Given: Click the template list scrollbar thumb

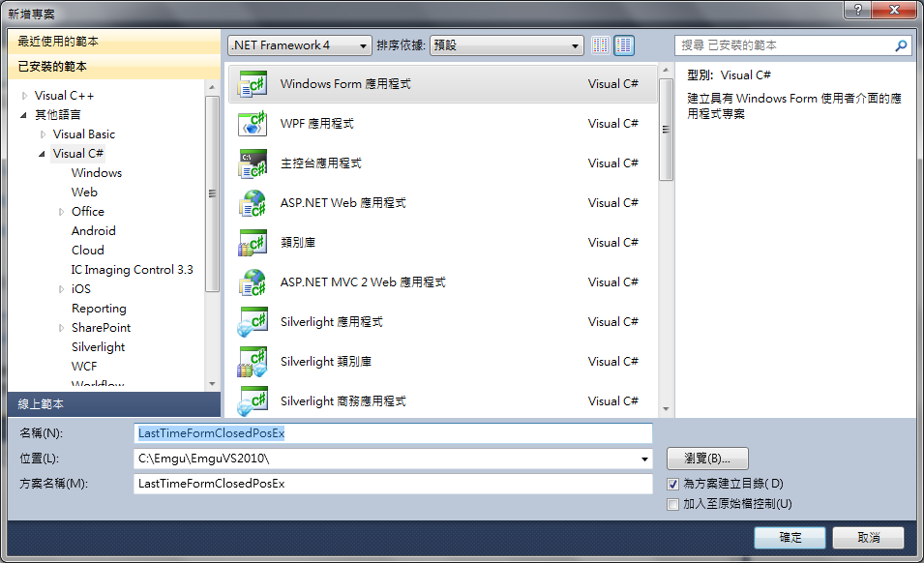Looking at the screenshot, I should tap(666, 130).
